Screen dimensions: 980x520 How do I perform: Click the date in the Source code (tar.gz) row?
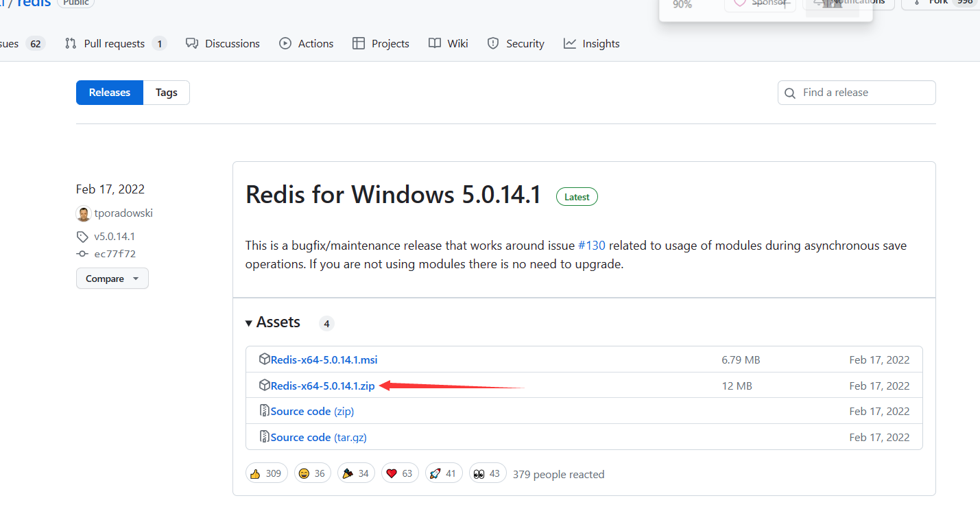(879, 437)
